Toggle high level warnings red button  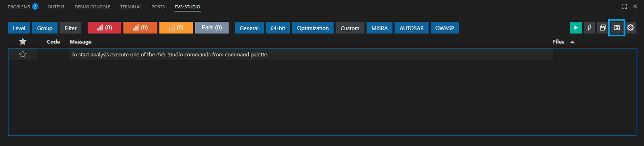[104, 28]
